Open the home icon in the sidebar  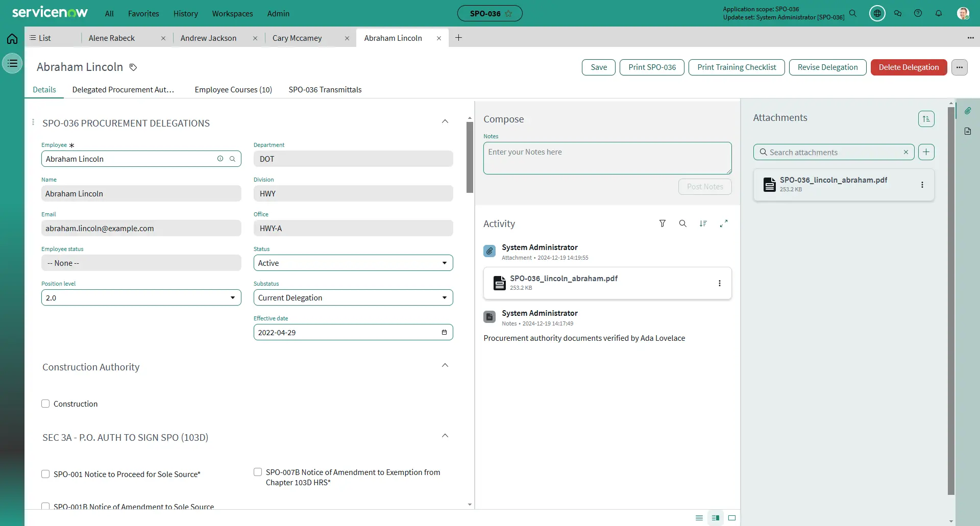click(12, 38)
